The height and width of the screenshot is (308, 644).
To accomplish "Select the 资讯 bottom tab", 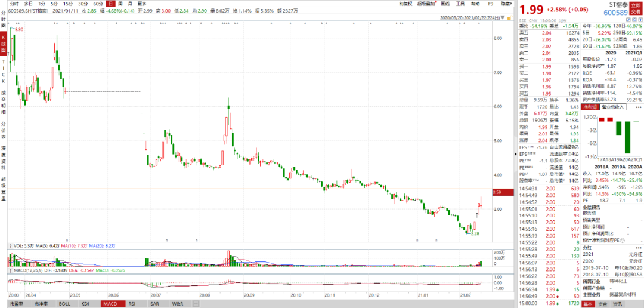I will click(x=617, y=304).
